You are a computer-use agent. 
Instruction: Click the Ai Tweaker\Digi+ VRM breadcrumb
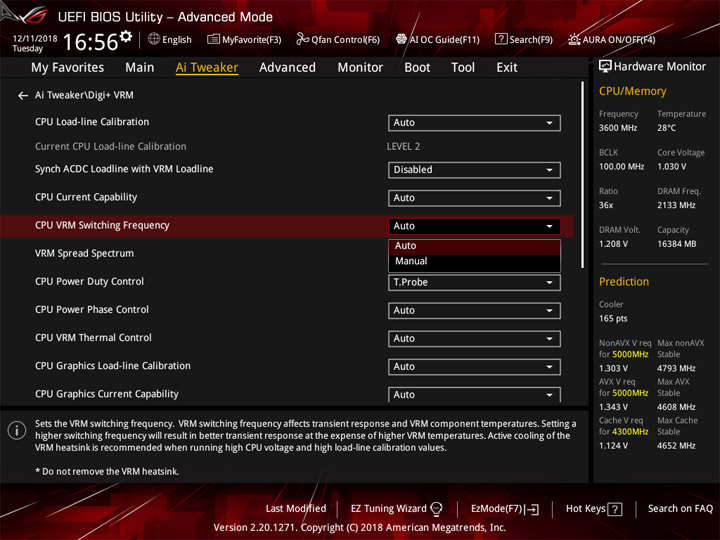pos(84,95)
